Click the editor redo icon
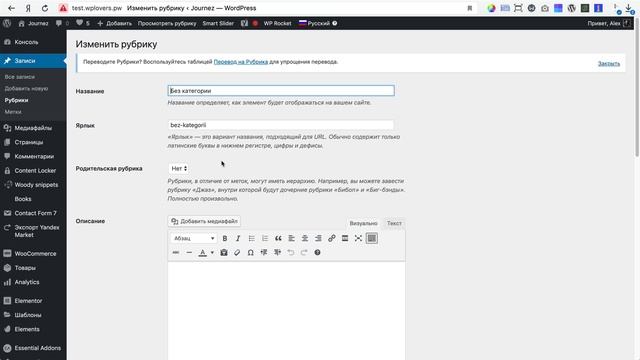The height and width of the screenshot is (360, 640). pyautogui.click(x=304, y=253)
